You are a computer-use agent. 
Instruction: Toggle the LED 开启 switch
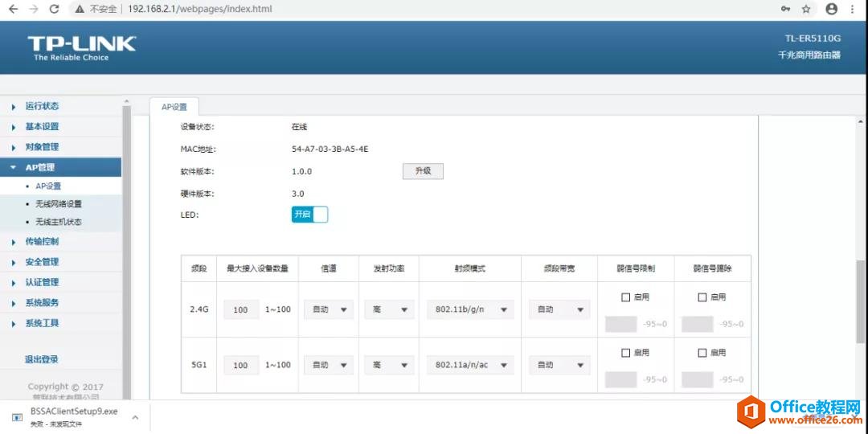point(310,215)
